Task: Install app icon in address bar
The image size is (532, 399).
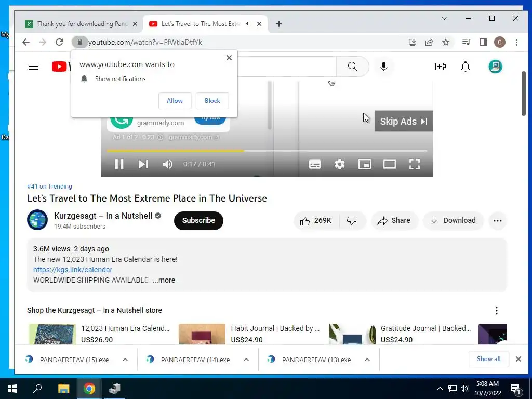Action: [x=412, y=42]
